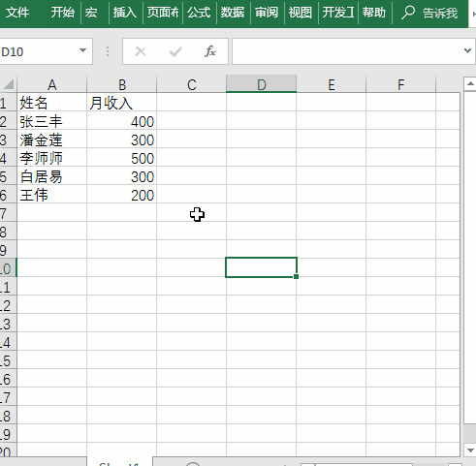This screenshot has width=476, height=466.
Task: Click the vertical scrollbar down arrow
Action: (x=470, y=450)
